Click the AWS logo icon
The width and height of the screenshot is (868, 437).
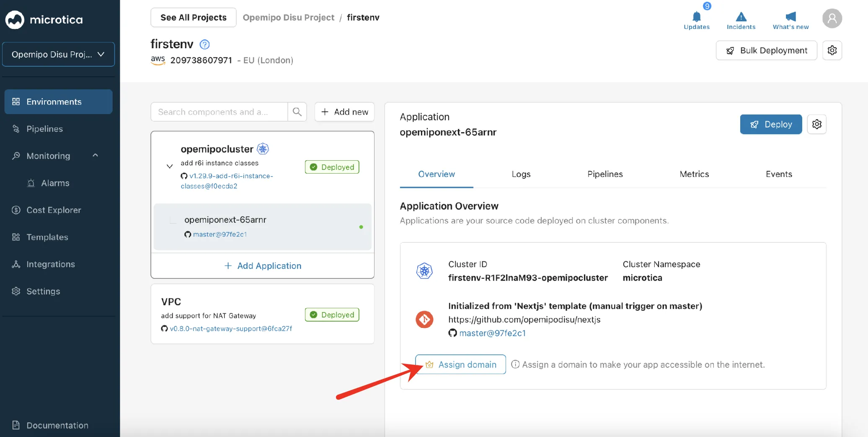[158, 60]
